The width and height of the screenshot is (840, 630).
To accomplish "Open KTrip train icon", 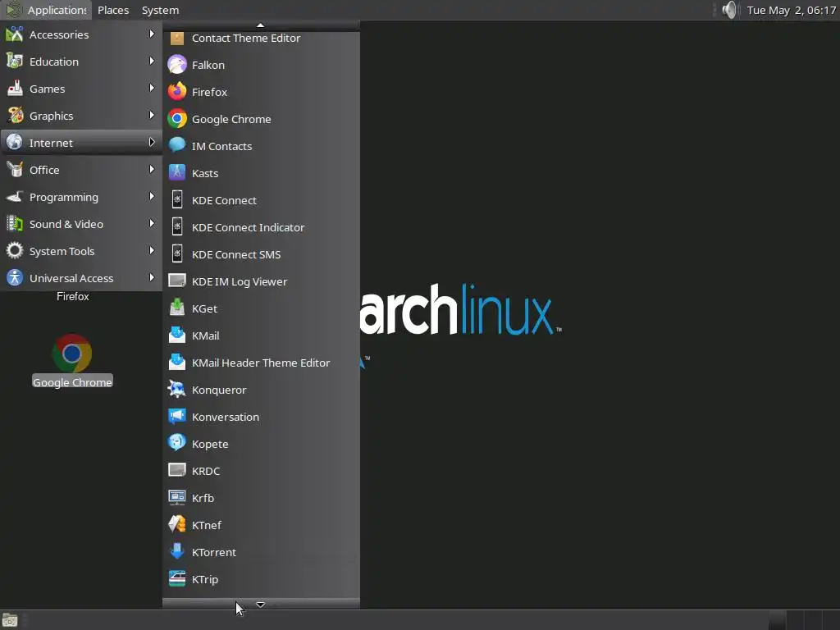I will point(177,578).
